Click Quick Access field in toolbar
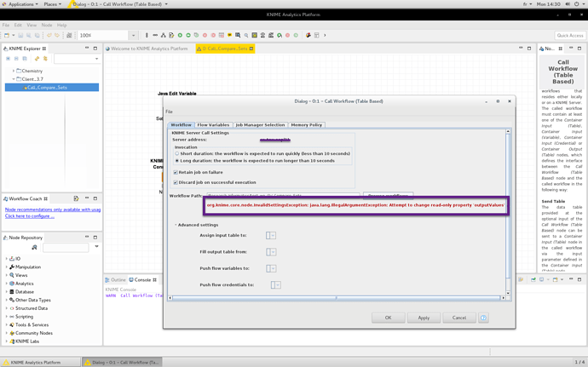Viewport: 588px width, 367px height. [570, 35]
